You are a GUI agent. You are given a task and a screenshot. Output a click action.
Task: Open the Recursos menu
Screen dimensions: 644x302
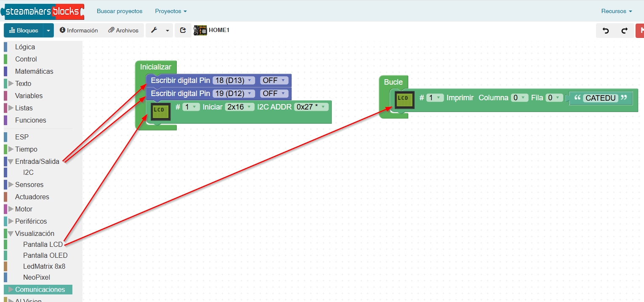pyautogui.click(x=616, y=11)
